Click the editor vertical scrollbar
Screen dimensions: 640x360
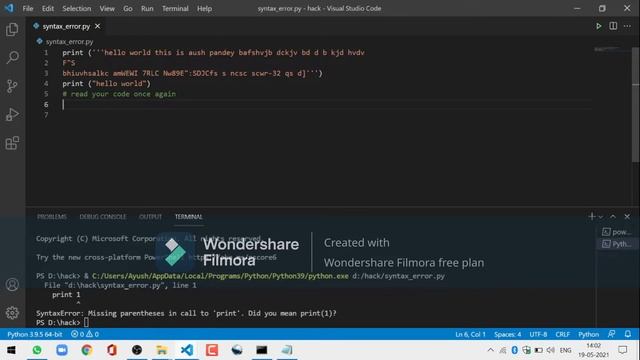[x=636, y=104]
